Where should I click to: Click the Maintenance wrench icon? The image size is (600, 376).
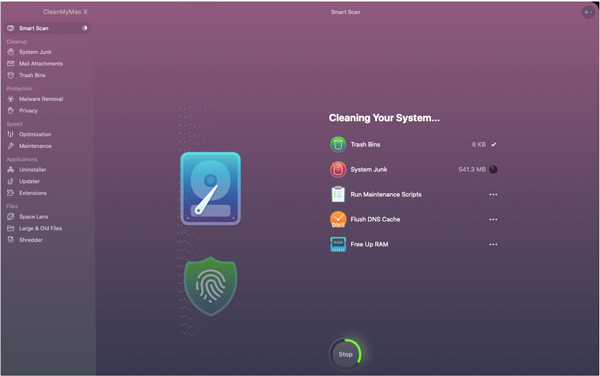click(11, 146)
